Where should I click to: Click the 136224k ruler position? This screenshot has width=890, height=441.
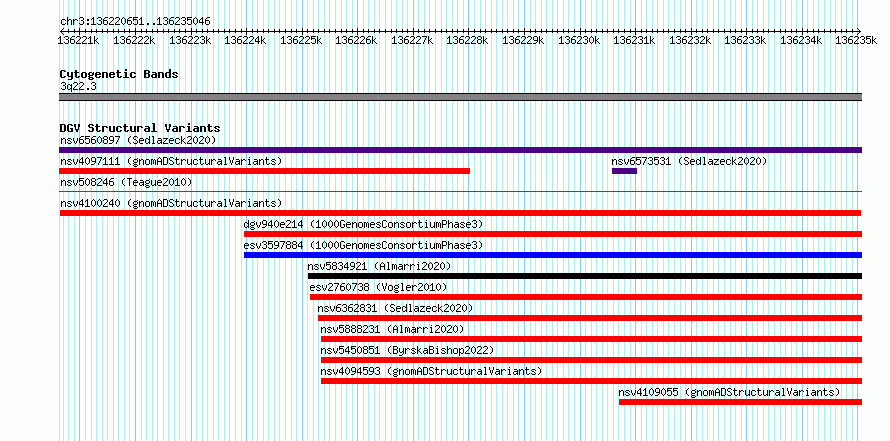pyautogui.click(x=246, y=40)
